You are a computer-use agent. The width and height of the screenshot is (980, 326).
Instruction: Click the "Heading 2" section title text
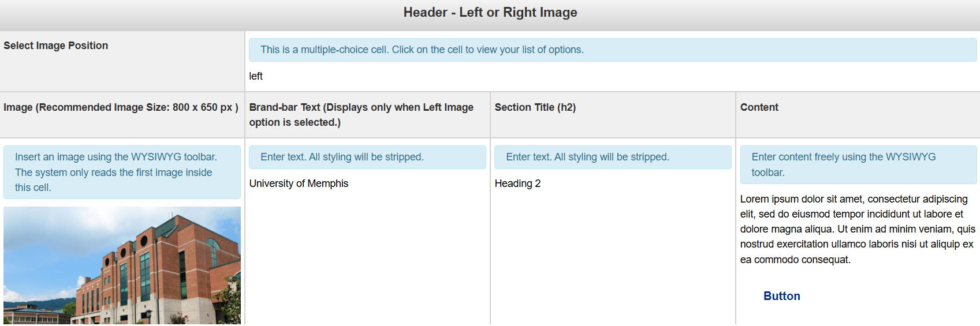pyautogui.click(x=517, y=183)
